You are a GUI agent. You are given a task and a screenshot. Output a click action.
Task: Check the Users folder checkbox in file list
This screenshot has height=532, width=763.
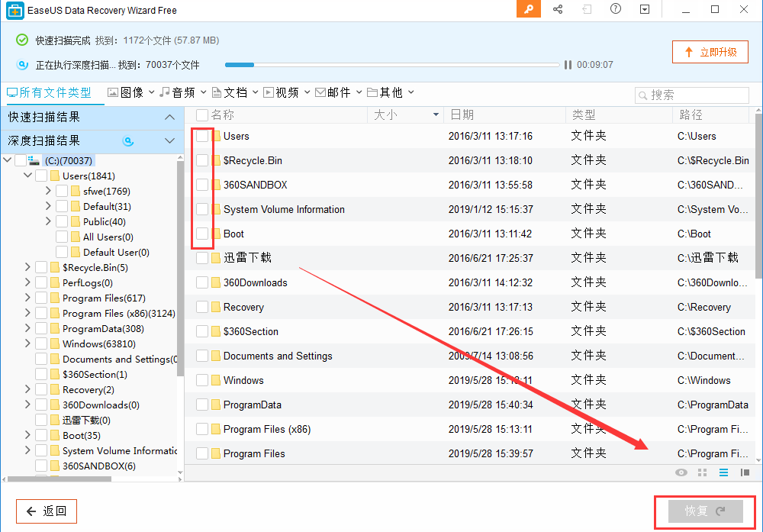pyautogui.click(x=202, y=136)
